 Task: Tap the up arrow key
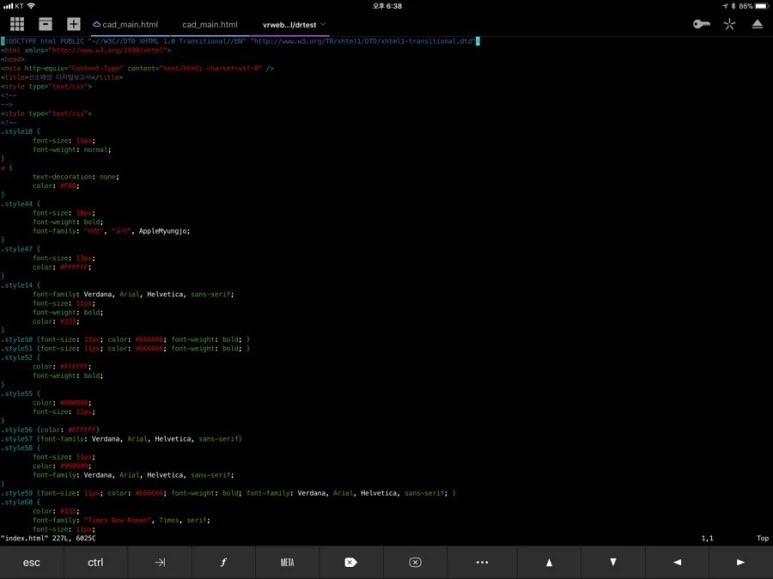[x=549, y=562]
